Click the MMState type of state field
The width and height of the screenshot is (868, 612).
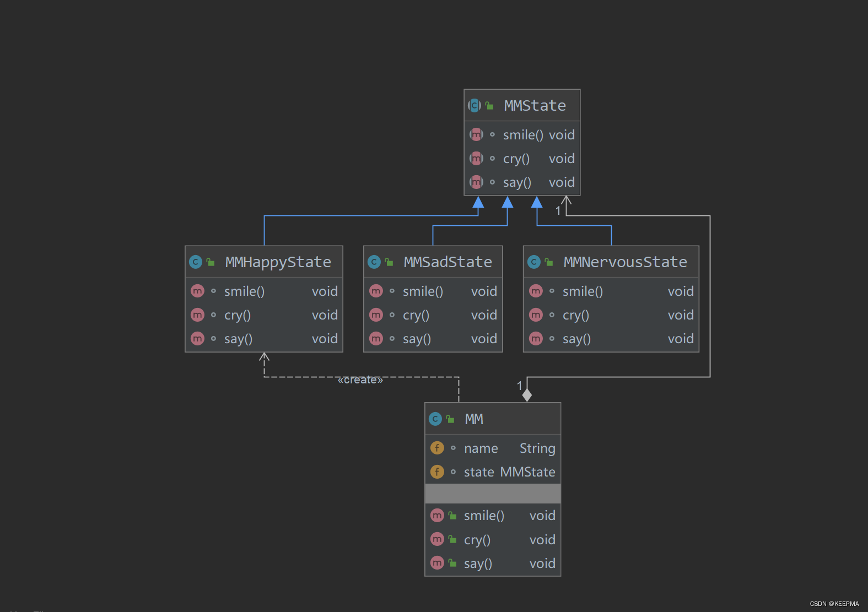pyautogui.click(x=527, y=472)
